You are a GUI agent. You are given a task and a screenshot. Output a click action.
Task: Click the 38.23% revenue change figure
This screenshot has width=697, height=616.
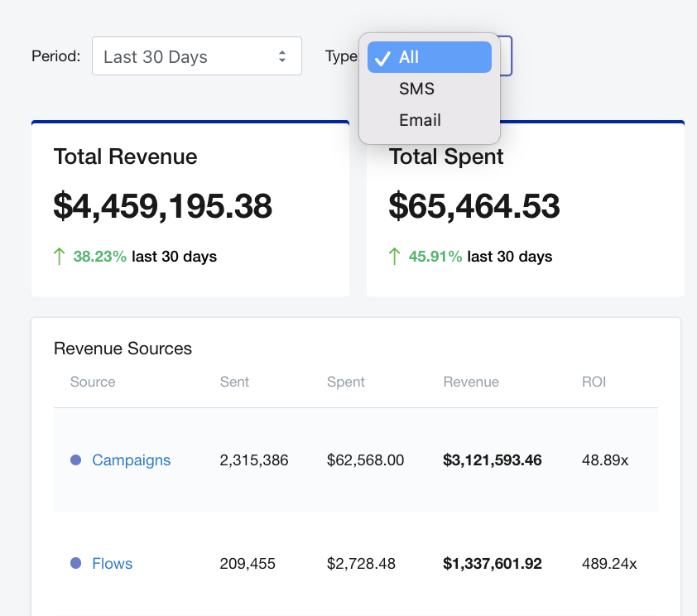click(x=99, y=257)
